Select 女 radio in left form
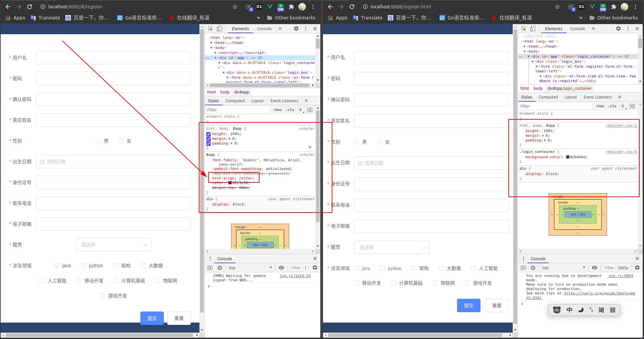Image resolution: width=644 pixels, height=339 pixels. tap(121, 141)
